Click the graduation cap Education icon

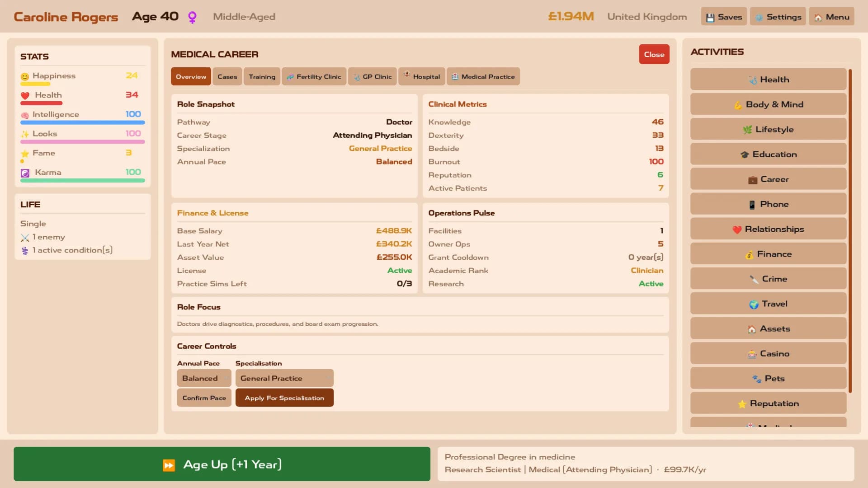pos(745,155)
